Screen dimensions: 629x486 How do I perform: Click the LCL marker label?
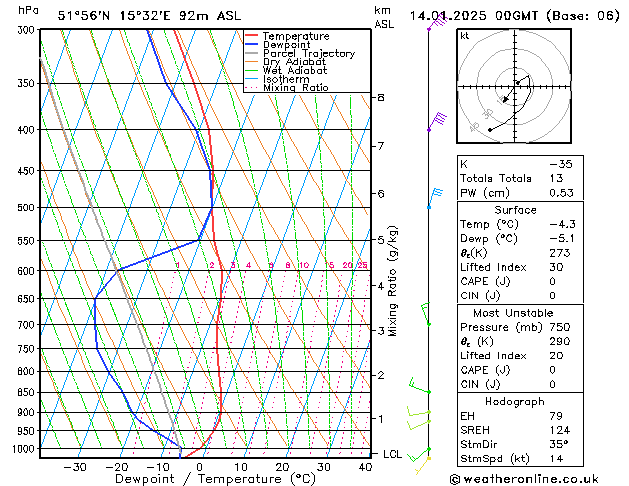click(392, 454)
